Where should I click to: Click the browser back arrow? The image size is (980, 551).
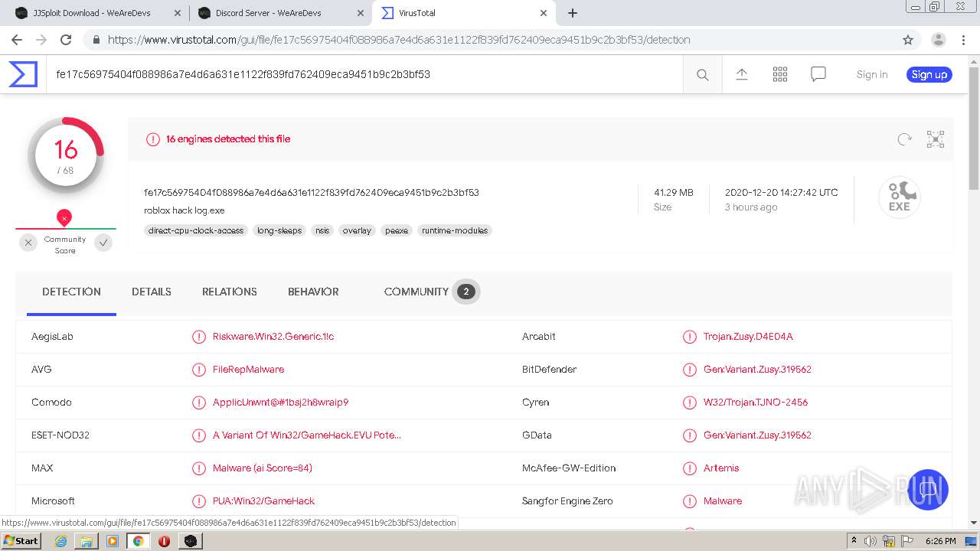coord(17,40)
